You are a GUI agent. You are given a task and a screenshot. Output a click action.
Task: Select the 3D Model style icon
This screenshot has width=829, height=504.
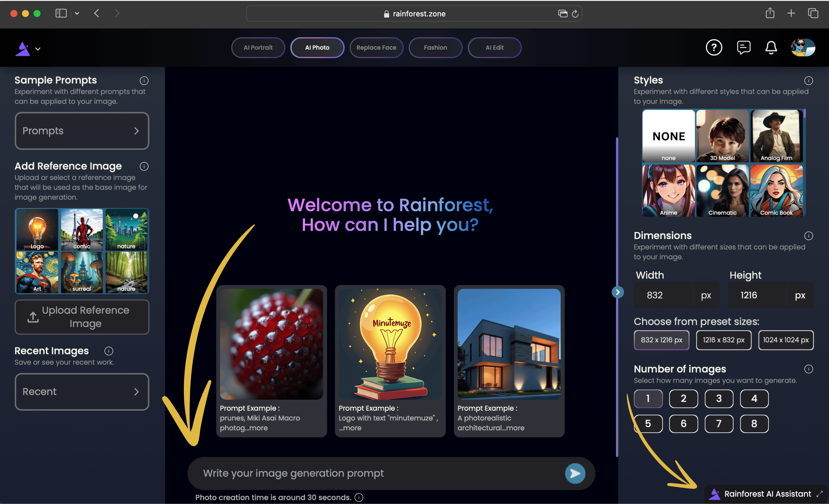tap(722, 136)
